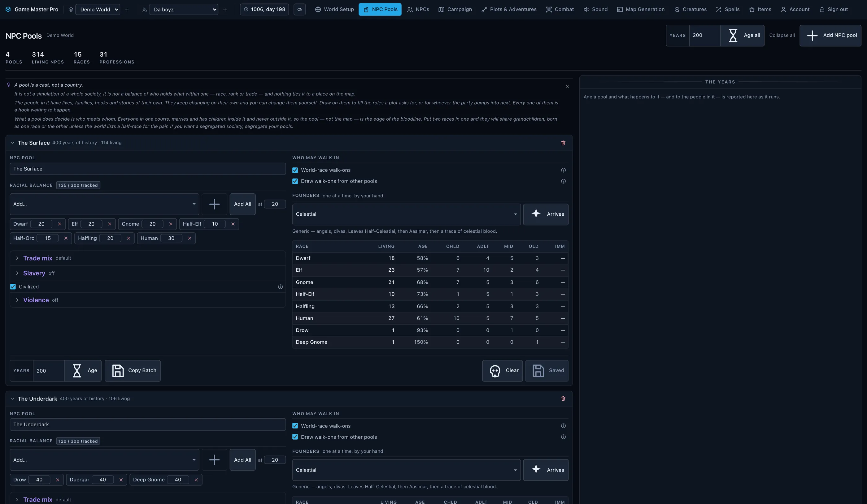Show info for Surface World-race walk-ons
Image resolution: width=867 pixels, height=504 pixels.
(x=563, y=170)
